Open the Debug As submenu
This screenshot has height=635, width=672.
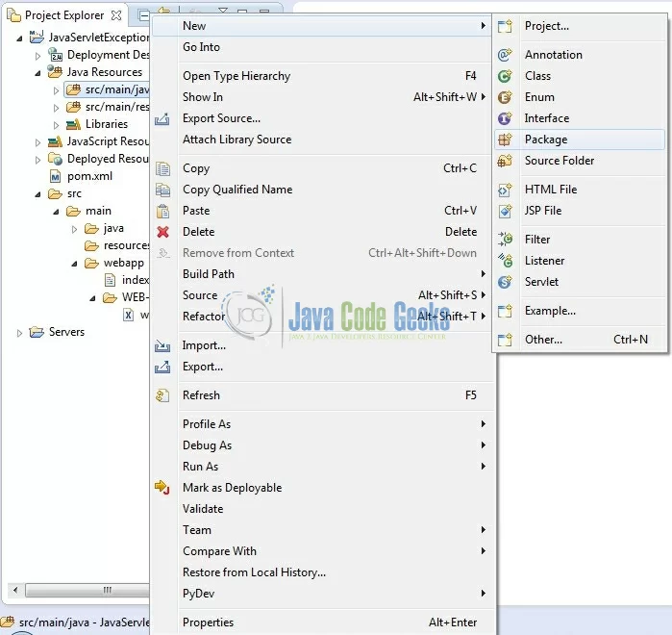point(321,445)
